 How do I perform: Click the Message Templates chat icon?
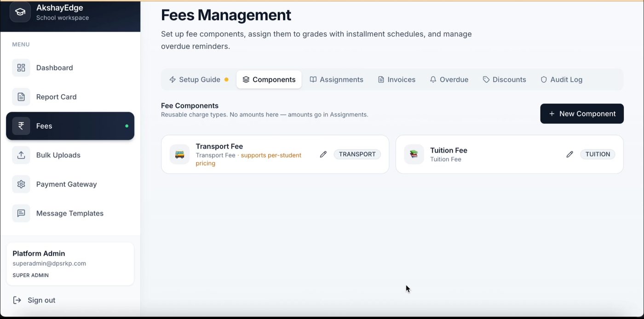pos(21,213)
